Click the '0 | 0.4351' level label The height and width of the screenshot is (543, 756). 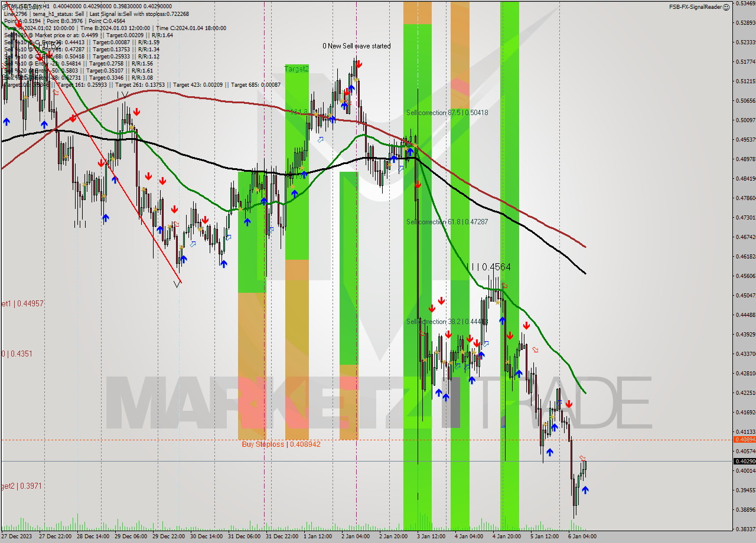[x=16, y=354]
